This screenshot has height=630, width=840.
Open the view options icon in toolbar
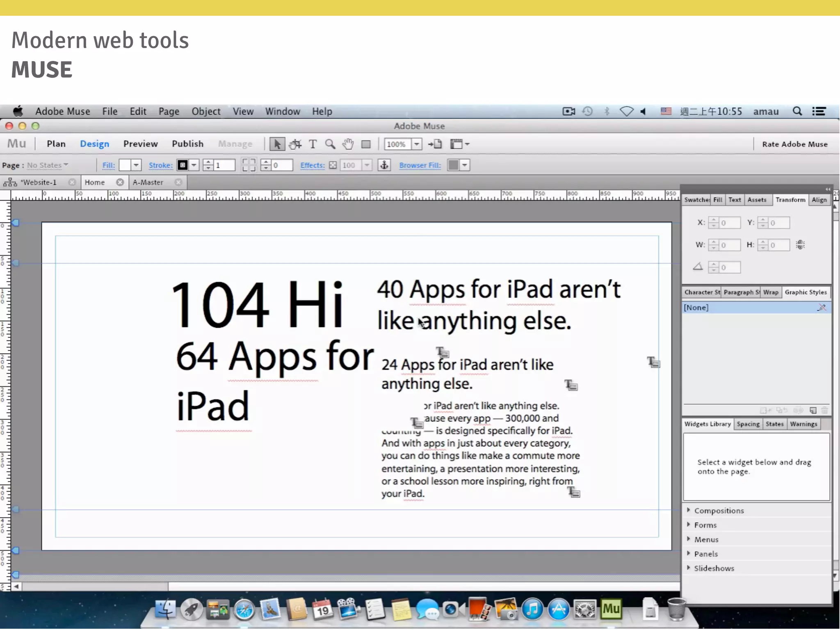[459, 144]
